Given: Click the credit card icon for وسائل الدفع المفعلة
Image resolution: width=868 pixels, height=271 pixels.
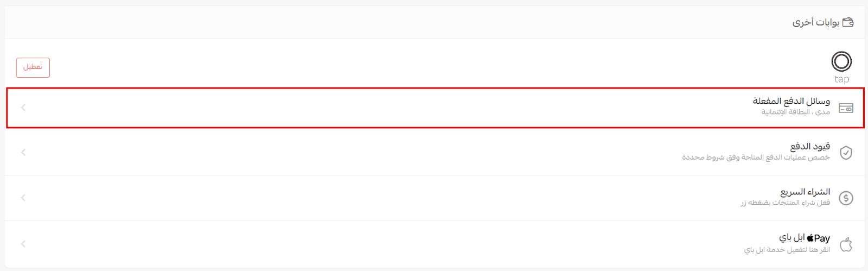Looking at the screenshot, I should pos(846,108).
